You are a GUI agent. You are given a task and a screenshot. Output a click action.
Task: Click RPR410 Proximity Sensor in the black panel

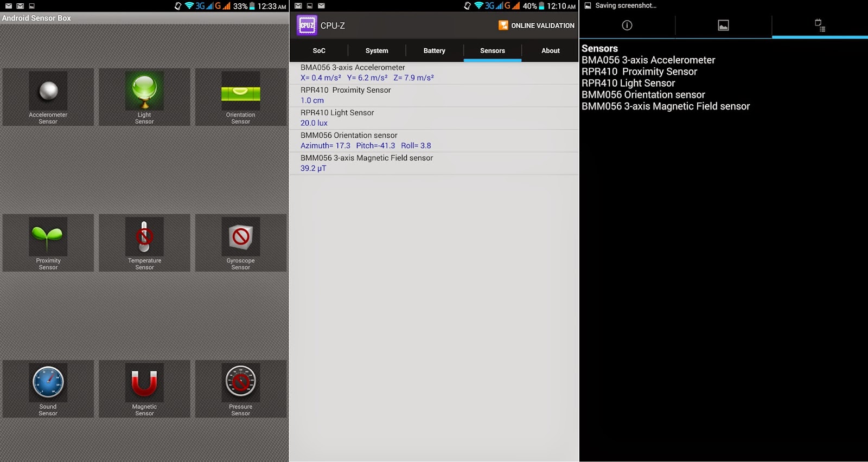[639, 72]
